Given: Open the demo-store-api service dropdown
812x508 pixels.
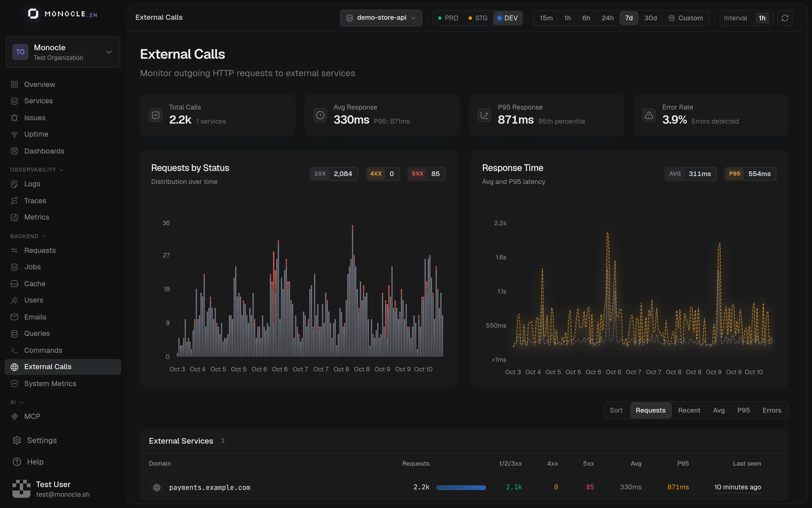Looking at the screenshot, I should click(381, 18).
